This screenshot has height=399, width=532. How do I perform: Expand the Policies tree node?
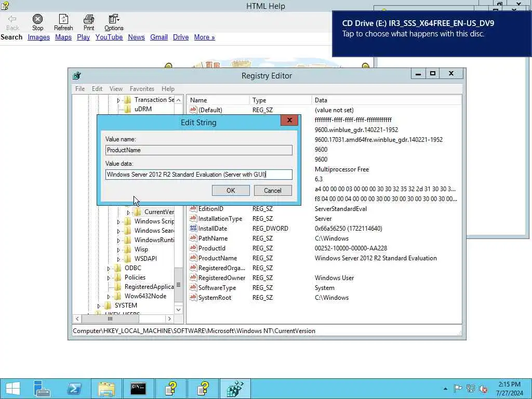(x=109, y=278)
